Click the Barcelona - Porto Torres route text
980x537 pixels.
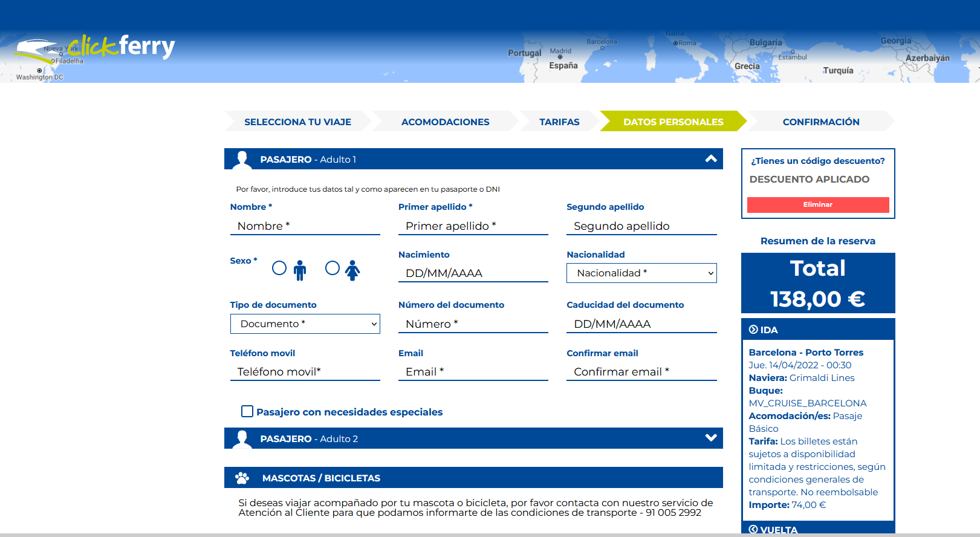coord(806,353)
